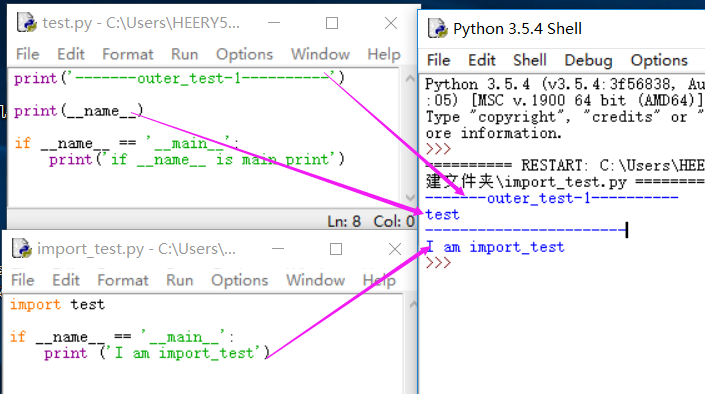Screen dimensions: 705x394
Task: Open File menu in test.py window
Action: click(x=28, y=54)
